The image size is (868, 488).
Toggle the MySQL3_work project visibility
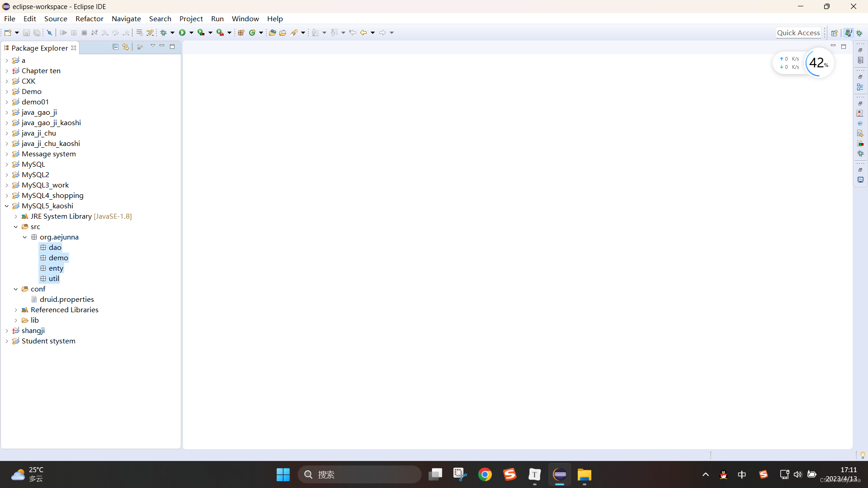(7, 185)
